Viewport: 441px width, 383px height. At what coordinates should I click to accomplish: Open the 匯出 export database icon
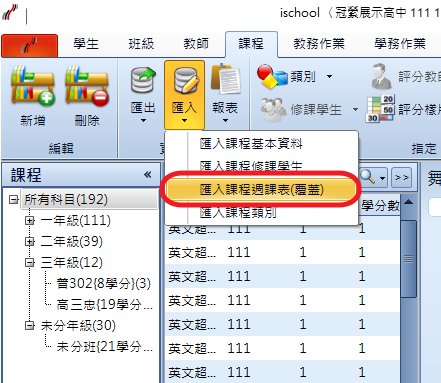(143, 80)
